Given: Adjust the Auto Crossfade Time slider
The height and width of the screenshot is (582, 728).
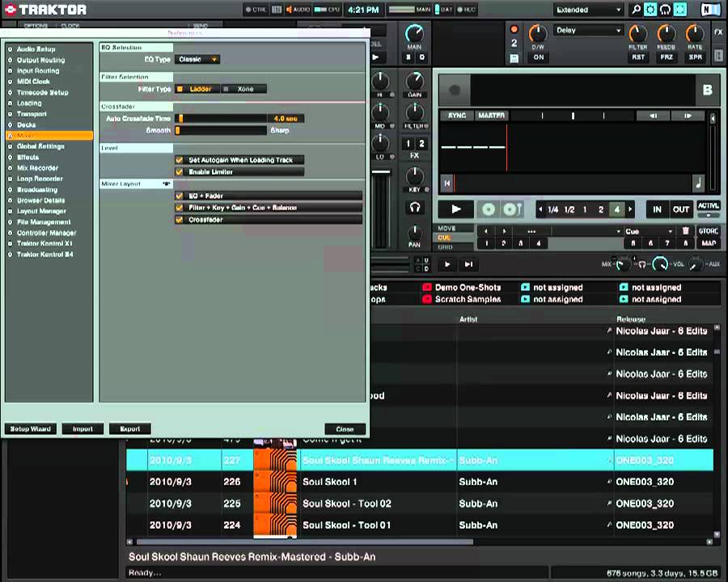Looking at the screenshot, I should coord(221,118).
